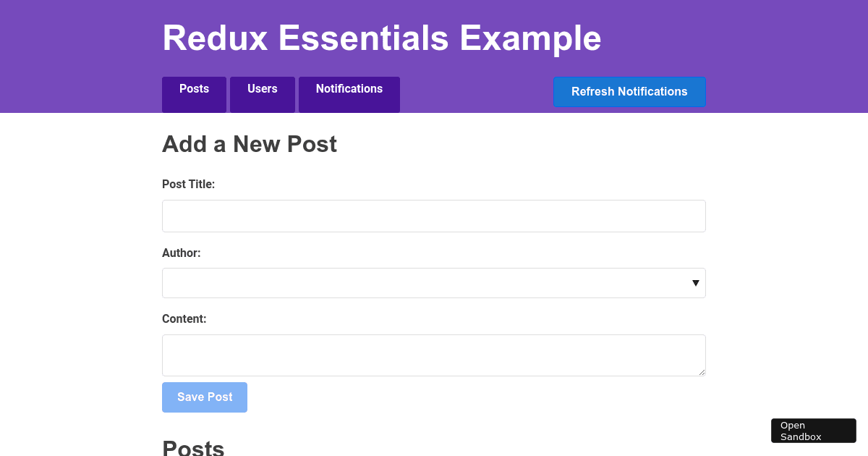Collapse the Author dropdown list
Screen dimensions: 868x456
click(x=696, y=283)
